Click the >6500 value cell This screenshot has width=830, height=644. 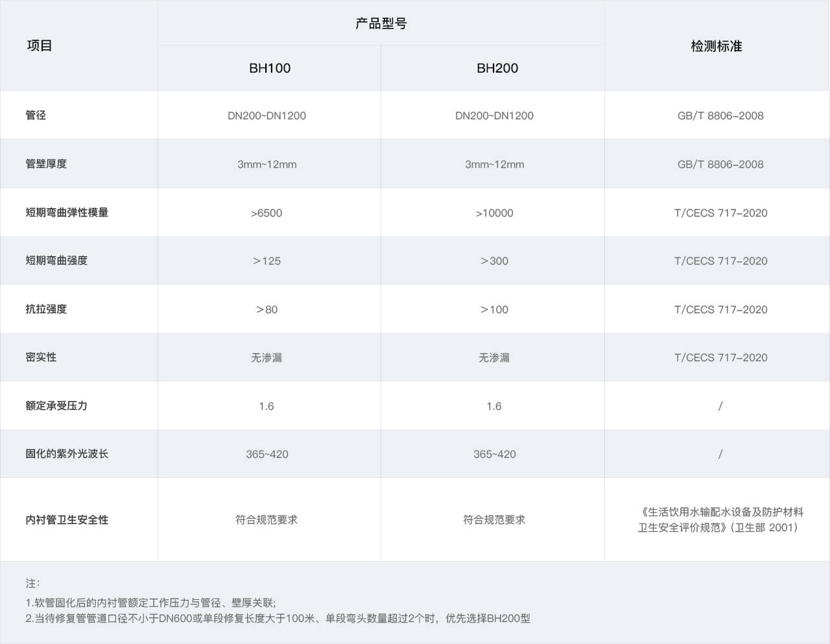pos(267,213)
